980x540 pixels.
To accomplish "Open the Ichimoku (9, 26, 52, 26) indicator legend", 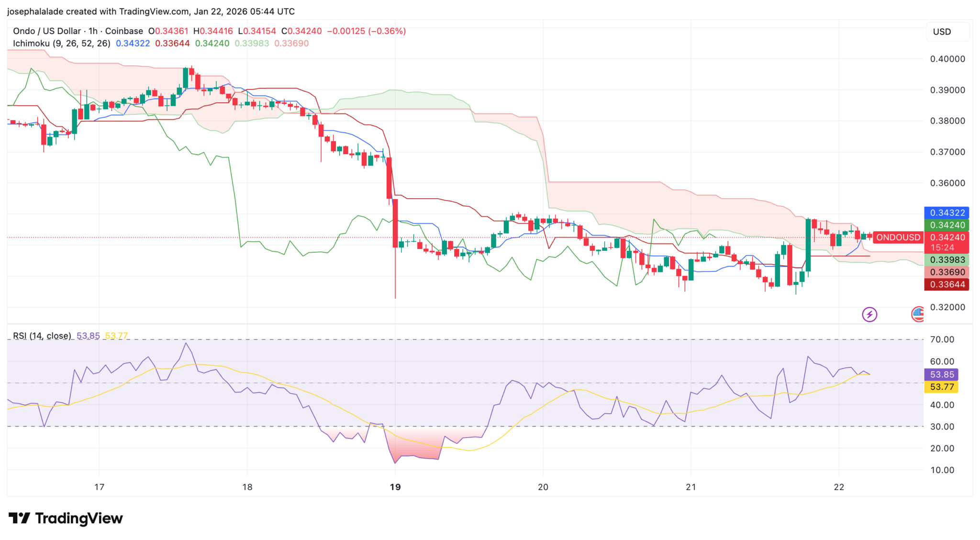I will [61, 44].
